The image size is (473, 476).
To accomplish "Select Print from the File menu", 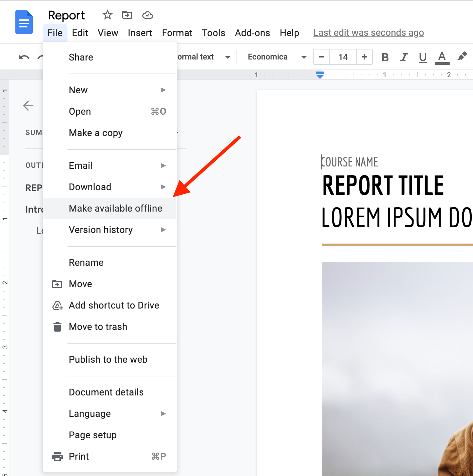I will tap(110, 456).
